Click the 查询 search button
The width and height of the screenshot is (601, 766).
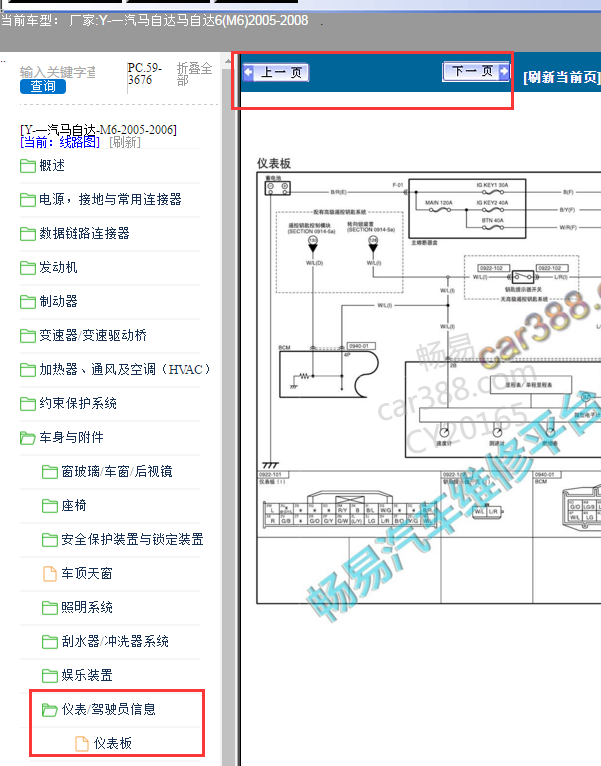click(x=43, y=86)
